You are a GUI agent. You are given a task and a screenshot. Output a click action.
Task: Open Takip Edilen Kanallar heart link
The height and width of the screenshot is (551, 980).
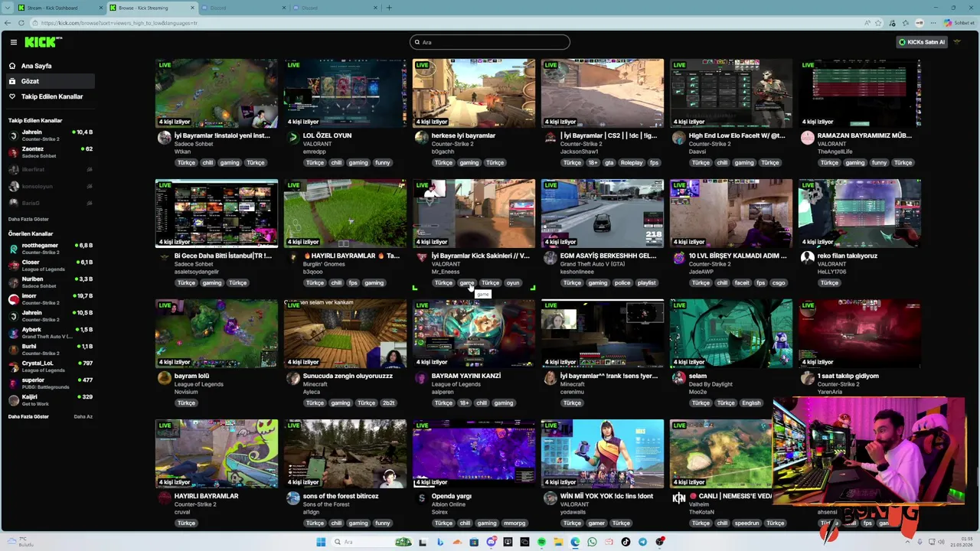coord(51,96)
